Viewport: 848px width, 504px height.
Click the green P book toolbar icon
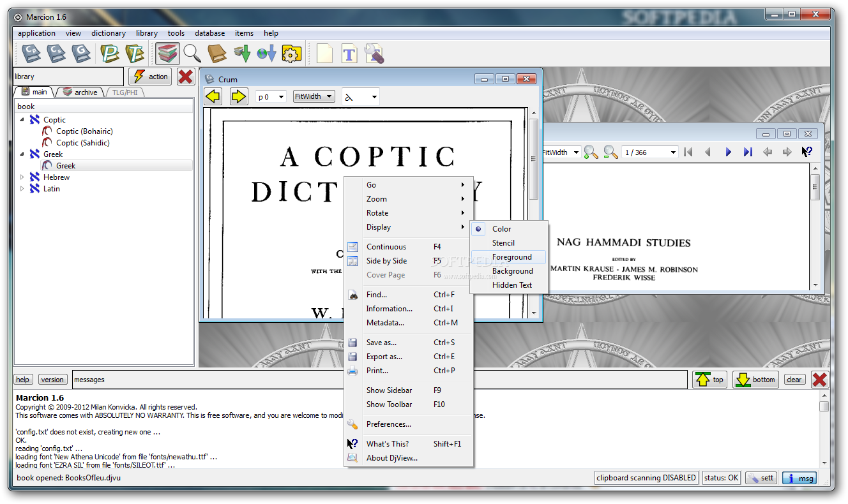click(x=110, y=54)
